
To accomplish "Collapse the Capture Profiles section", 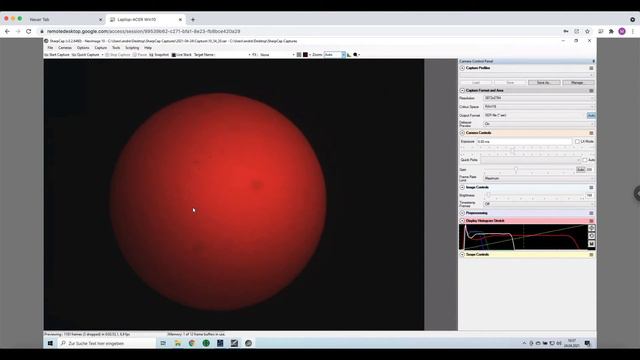I will (x=462, y=68).
